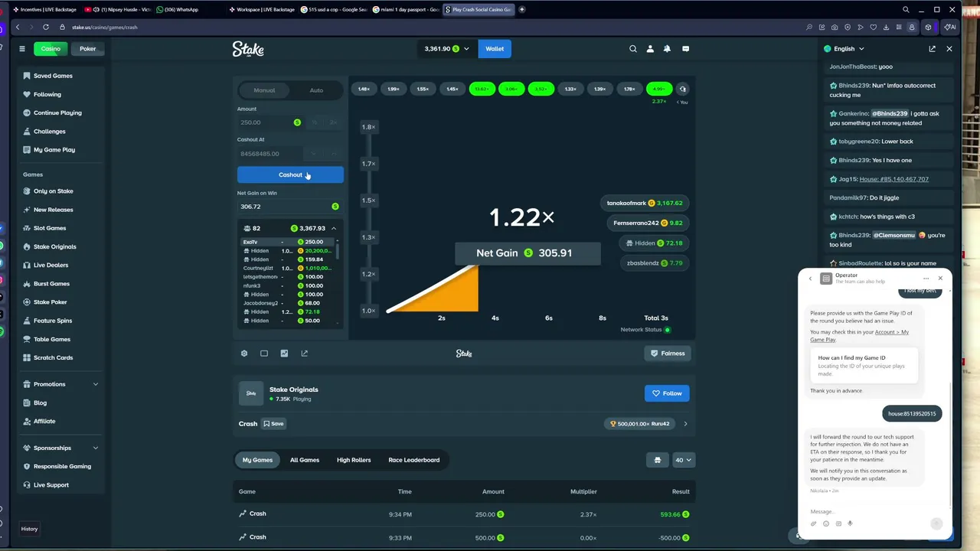Follow Stake Originals provider
The height and width of the screenshot is (551, 980).
[x=667, y=393]
